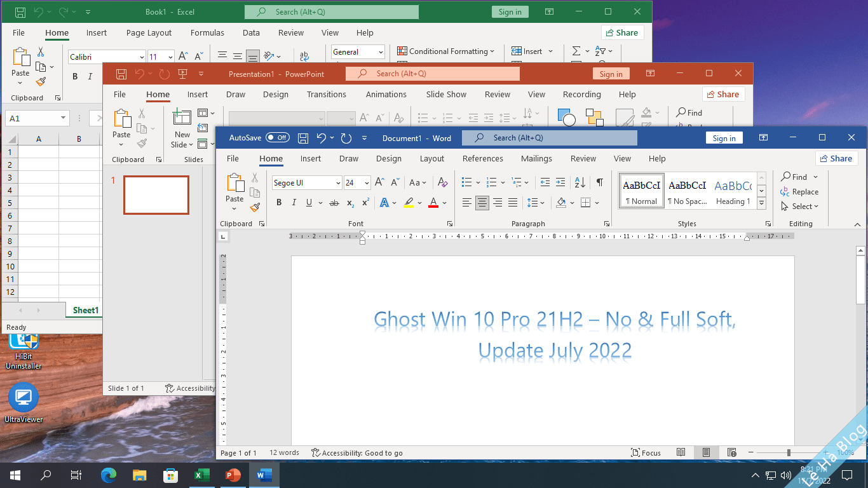Viewport: 868px width, 488px height.
Task: Toggle the AutoSave switch in Word
Action: (x=277, y=138)
